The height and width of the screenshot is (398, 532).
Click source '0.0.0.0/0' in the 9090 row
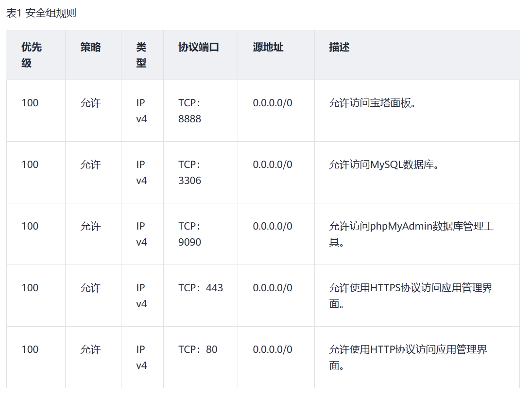click(273, 227)
